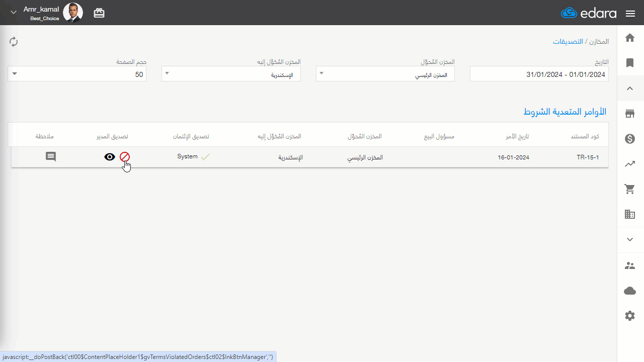The width and height of the screenshot is (644, 362).
Task: Click the ملاحظة column header
Action: [45, 137]
